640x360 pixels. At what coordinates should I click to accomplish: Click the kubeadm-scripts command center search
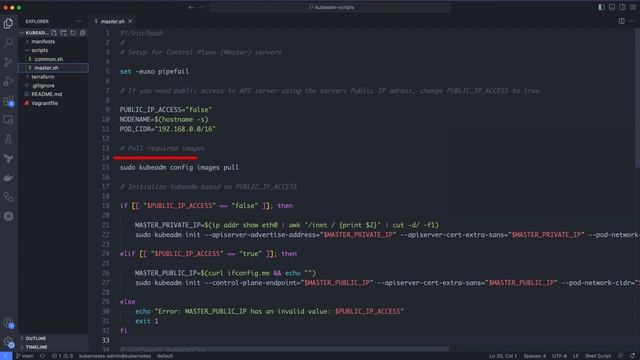[330, 7]
